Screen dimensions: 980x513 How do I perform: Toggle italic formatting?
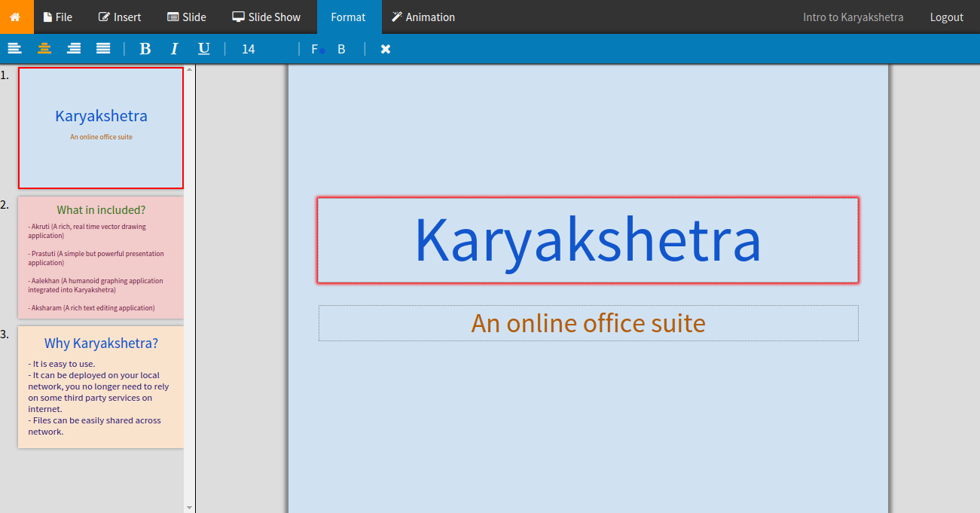click(x=174, y=48)
